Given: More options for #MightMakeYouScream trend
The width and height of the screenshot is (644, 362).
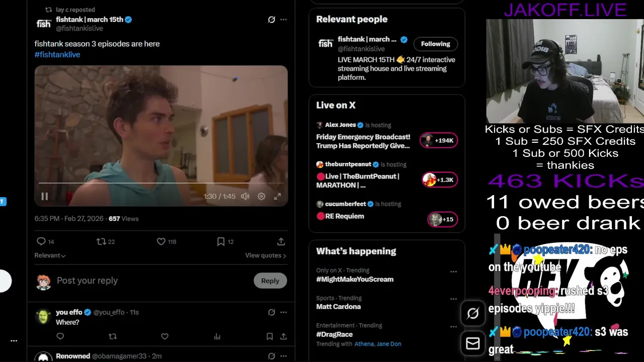Looking at the screenshot, I should click(x=453, y=271).
